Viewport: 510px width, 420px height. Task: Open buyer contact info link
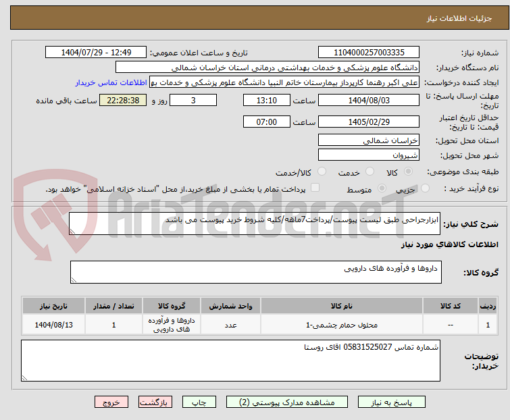click(111, 83)
